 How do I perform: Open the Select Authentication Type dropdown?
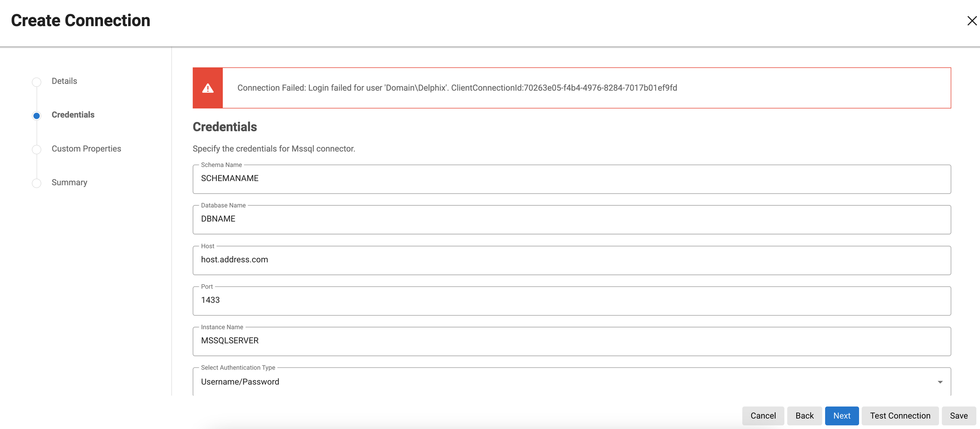click(x=571, y=382)
